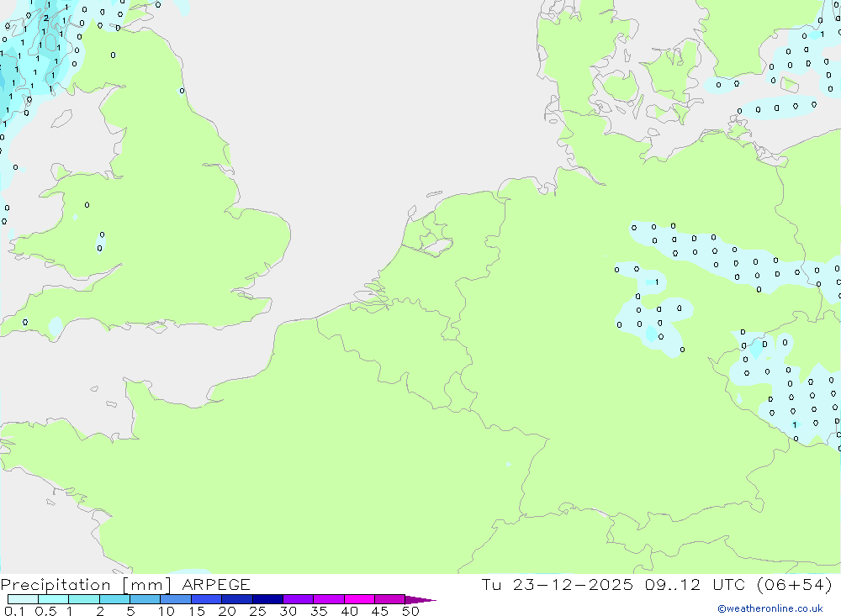The width and height of the screenshot is (841, 616).
Task: Click the 10–15 mm blue legend swatch
Action: click(176, 599)
